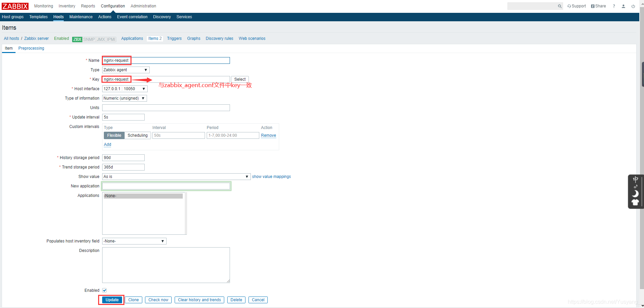Switch to the Preprocessing tab
Image resolution: width=644 pixels, height=308 pixels.
coord(31,48)
